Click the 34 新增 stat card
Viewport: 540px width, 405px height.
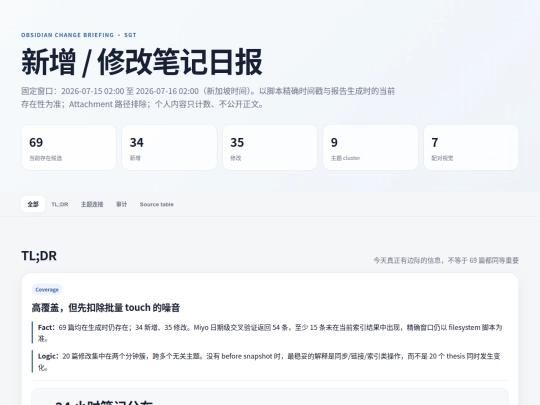[x=169, y=147]
